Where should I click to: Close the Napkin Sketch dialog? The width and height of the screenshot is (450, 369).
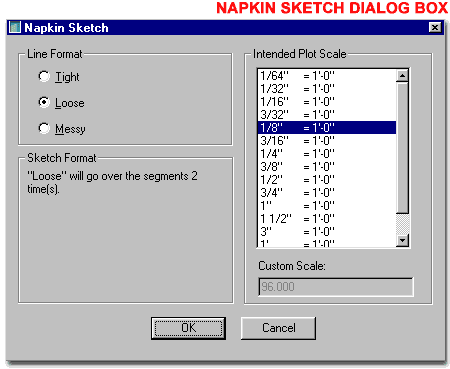click(x=435, y=27)
